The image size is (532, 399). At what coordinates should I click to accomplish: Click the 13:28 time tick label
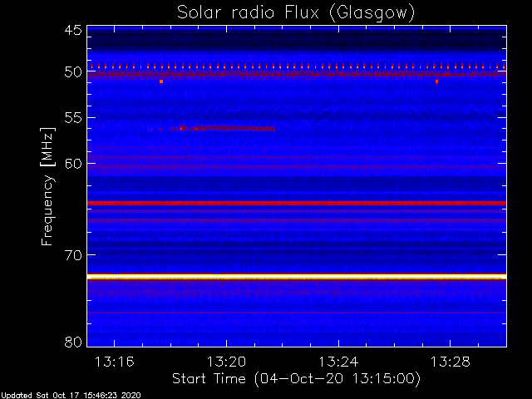coord(451,362)
